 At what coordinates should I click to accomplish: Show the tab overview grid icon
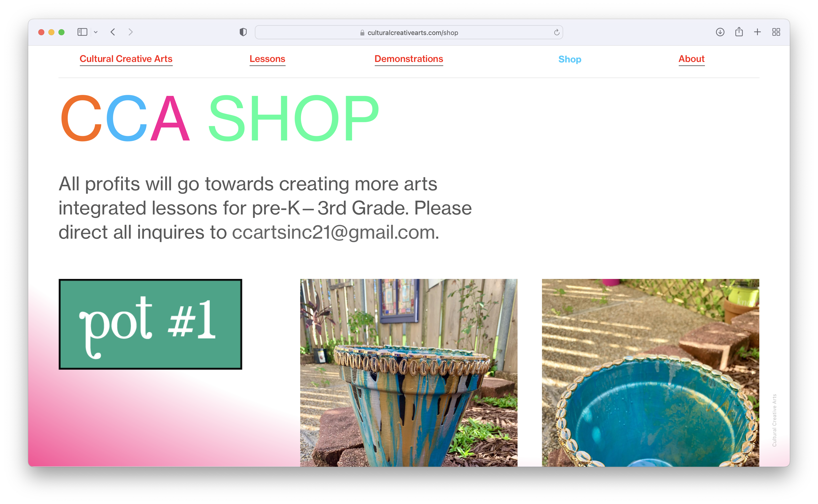pos(776,32)
